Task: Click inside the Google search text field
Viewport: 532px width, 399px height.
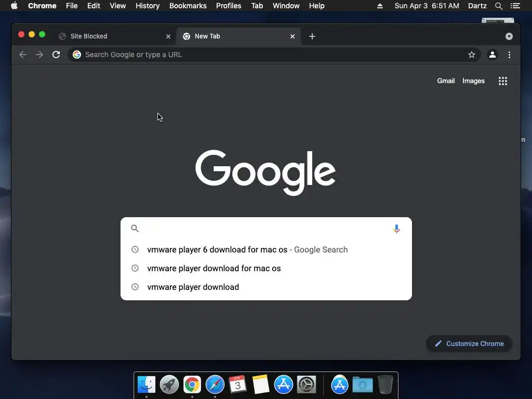Action: coord(267,229)
